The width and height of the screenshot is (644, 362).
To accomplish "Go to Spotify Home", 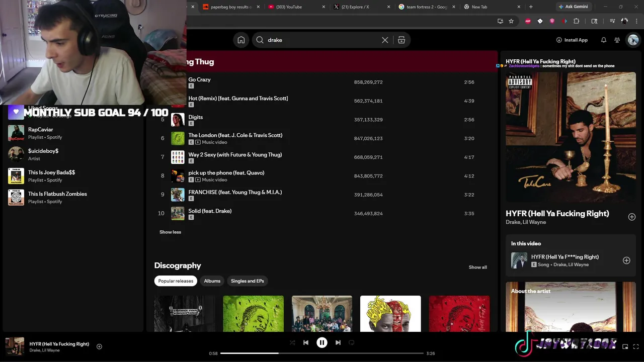I will coord(241,40).
